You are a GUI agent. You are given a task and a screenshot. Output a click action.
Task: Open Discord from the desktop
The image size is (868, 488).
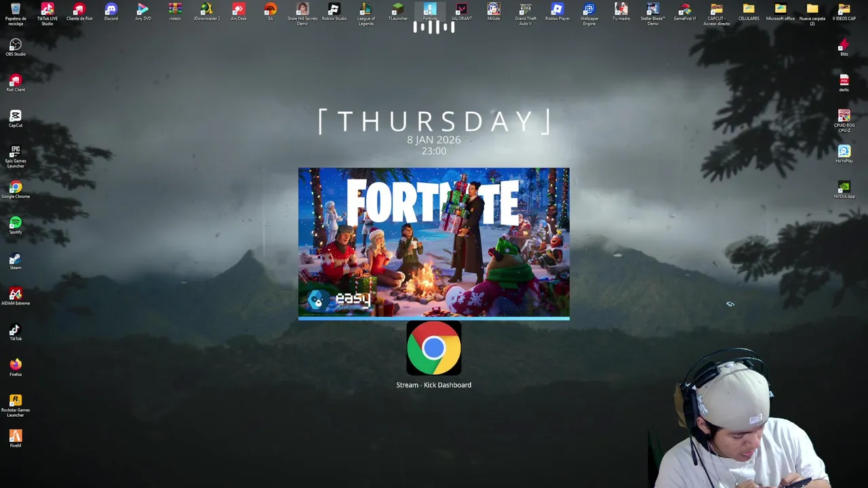pyautogui.click(x=111, y=12)
